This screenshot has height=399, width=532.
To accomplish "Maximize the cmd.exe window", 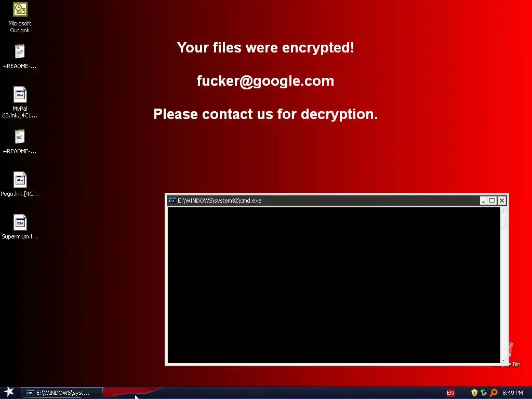I will tap(493, 201).
